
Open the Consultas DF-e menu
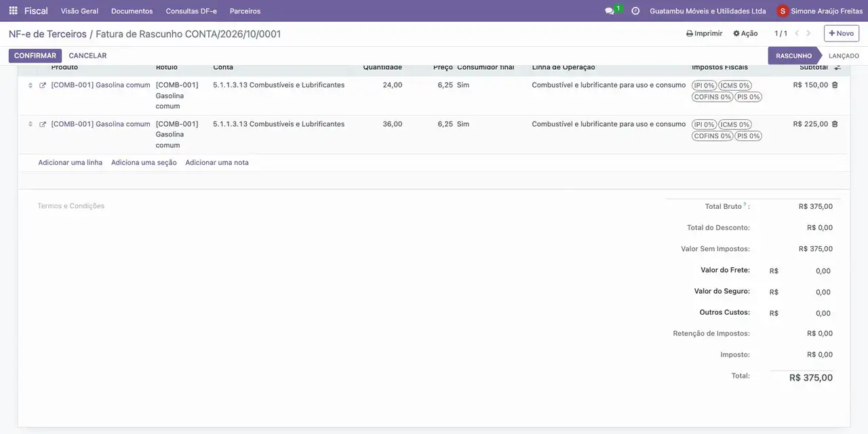click(191, 11)
